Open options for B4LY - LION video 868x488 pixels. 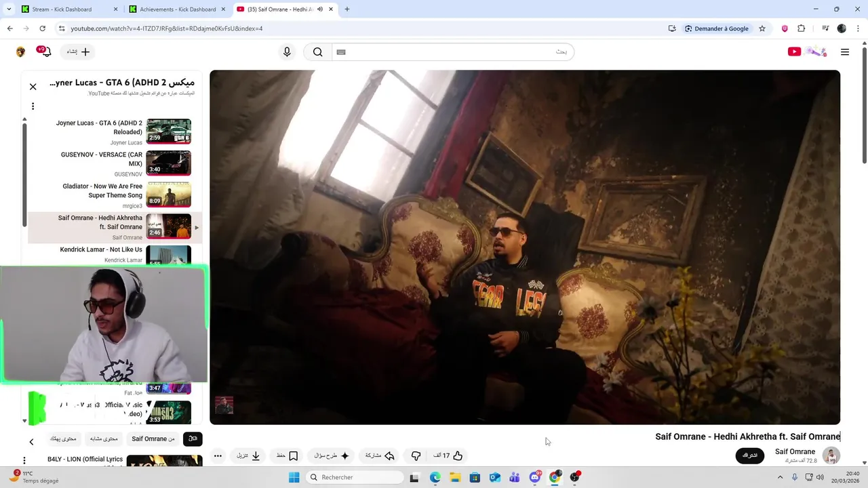(24, 461)
